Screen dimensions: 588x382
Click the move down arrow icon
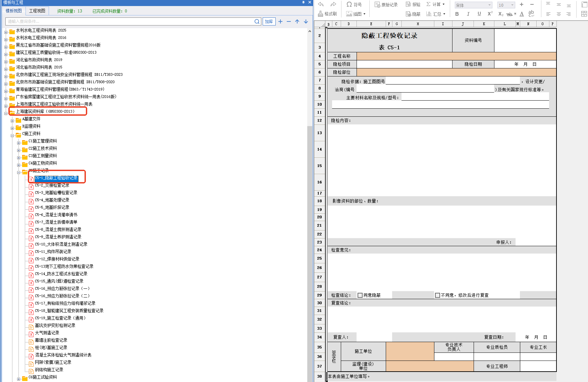[x=306, y=21]
